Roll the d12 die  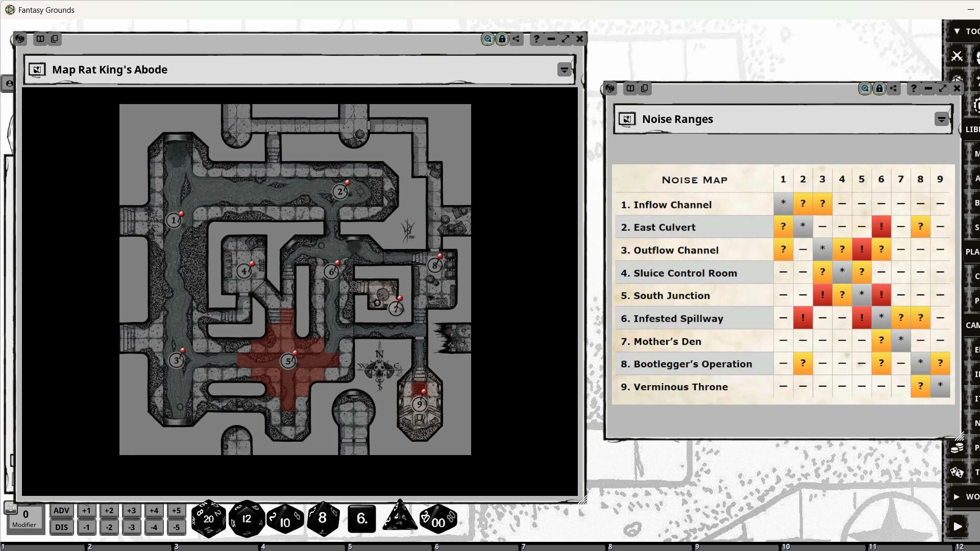[x=247, y=518]
